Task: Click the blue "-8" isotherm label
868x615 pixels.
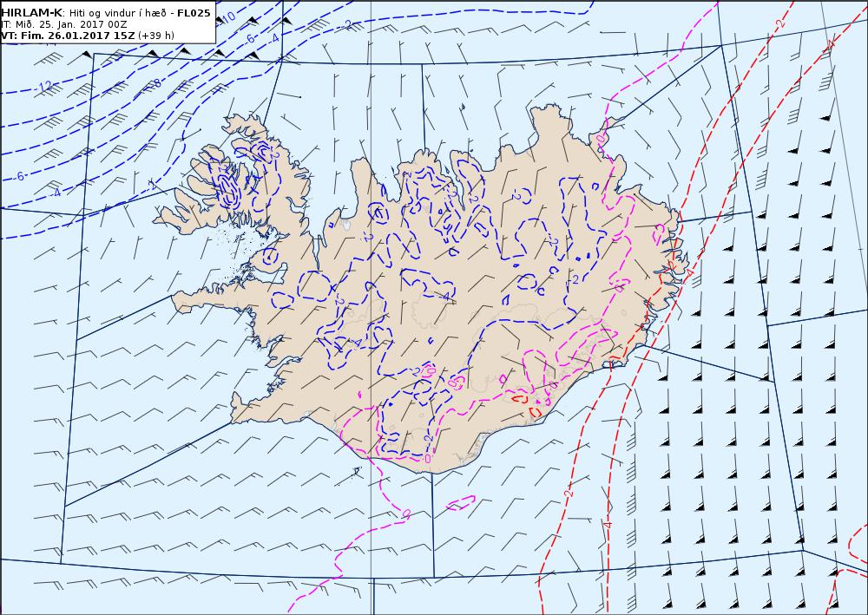Action: [x=155, y=83]
